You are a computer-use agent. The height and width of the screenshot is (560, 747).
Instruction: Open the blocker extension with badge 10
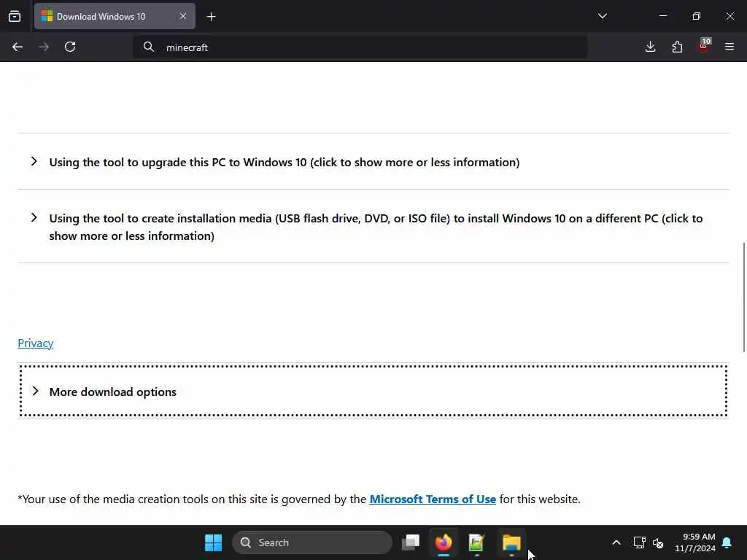(704, 46)
